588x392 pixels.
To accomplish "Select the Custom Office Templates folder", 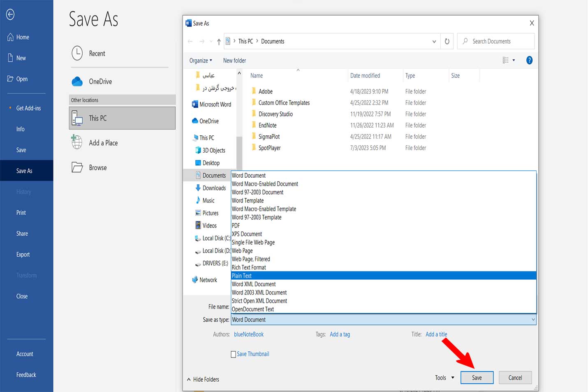I will tap(284, 102).
